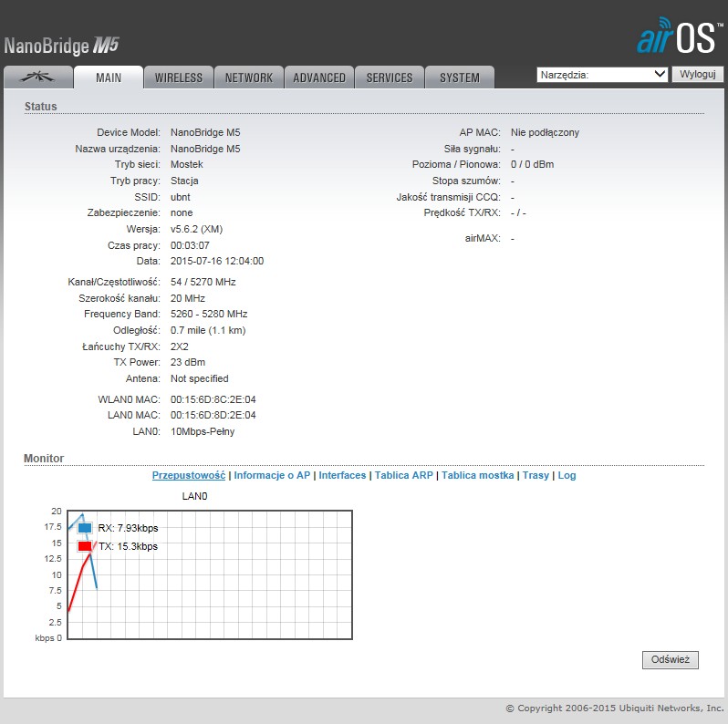Click the Tryb sieci value Mostek
Image resolution: width=728 pixels, height=724 pixels.
pos(187,165)
